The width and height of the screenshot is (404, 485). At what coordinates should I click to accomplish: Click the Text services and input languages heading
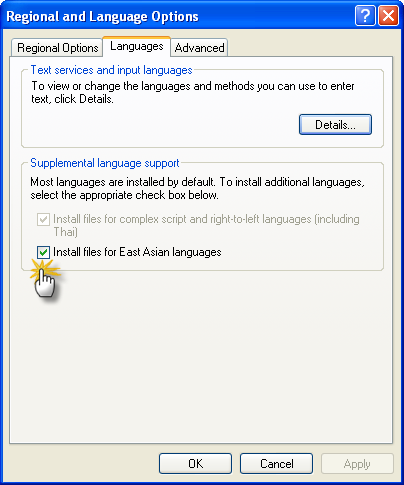pyautogui.click(x=111, y=70)
